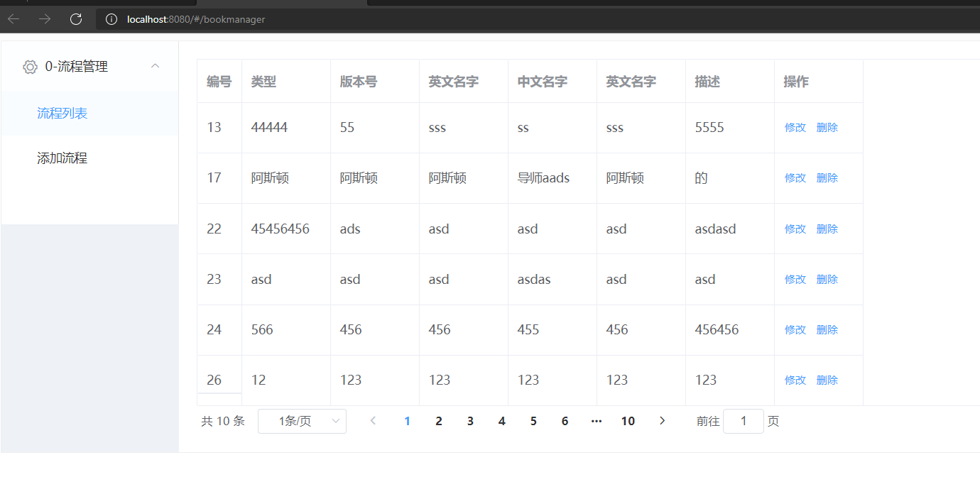Collapse the 0-流程管理 menu with the chevron

156,66
